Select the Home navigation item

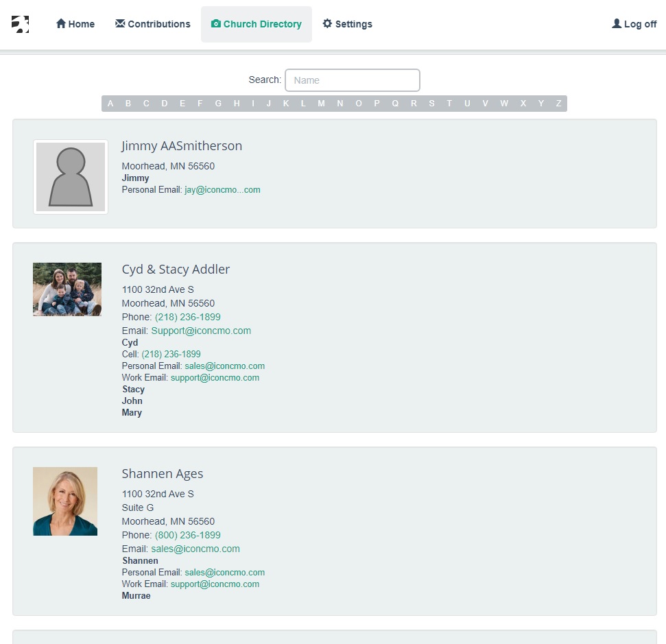click(75, 24)
